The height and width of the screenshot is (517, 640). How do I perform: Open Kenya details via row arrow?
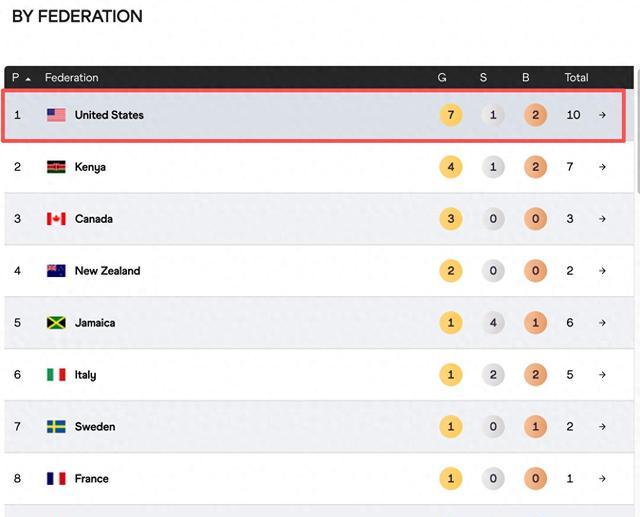point(603,167)
